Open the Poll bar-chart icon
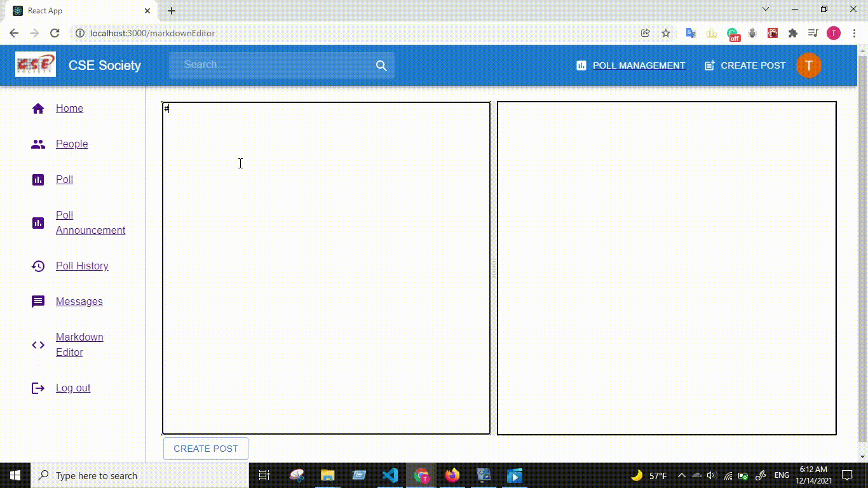868x488 pixels. pyautogui.click(x=37, y=179)
